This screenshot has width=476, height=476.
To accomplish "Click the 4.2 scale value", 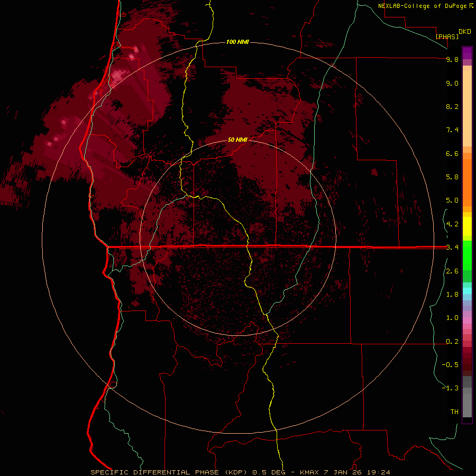I will (452, 224).
